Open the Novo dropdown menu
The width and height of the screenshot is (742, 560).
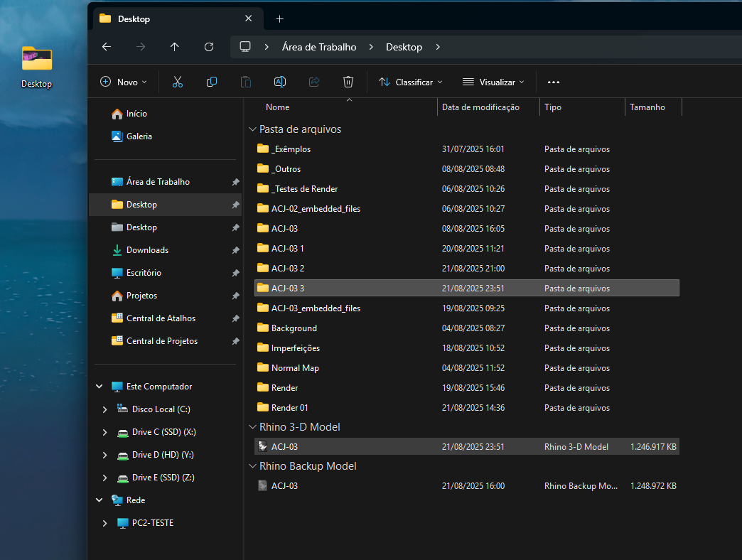click(124, 82)
